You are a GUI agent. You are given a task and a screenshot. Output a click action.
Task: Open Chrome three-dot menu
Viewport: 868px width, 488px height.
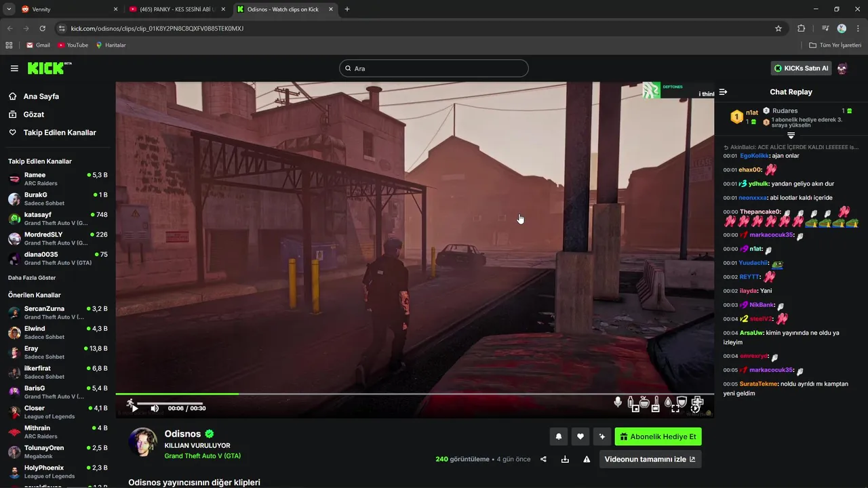pos(858,28)
